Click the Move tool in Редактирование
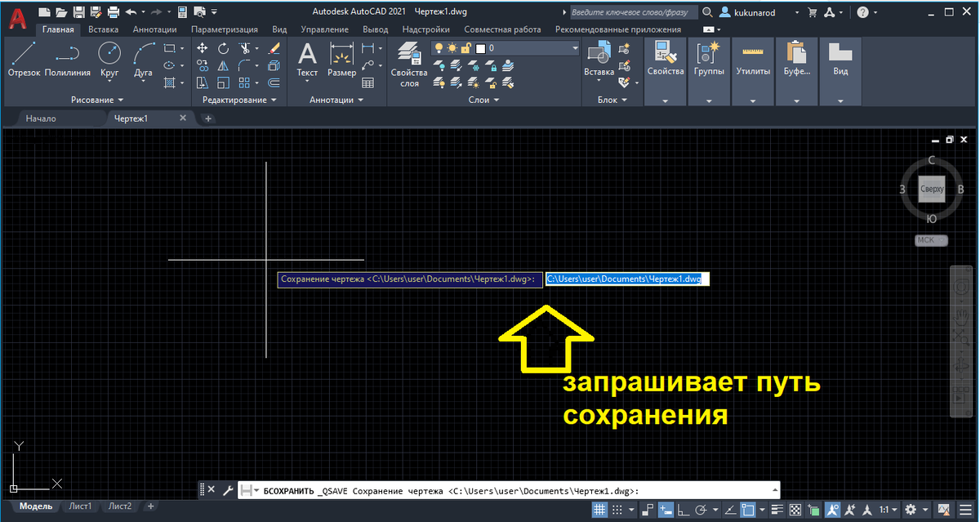980x522 pixels. point(203,49)
